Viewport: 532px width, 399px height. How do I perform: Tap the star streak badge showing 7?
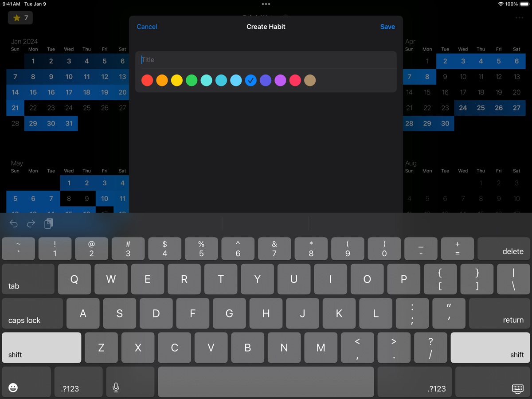click(20, 18)
